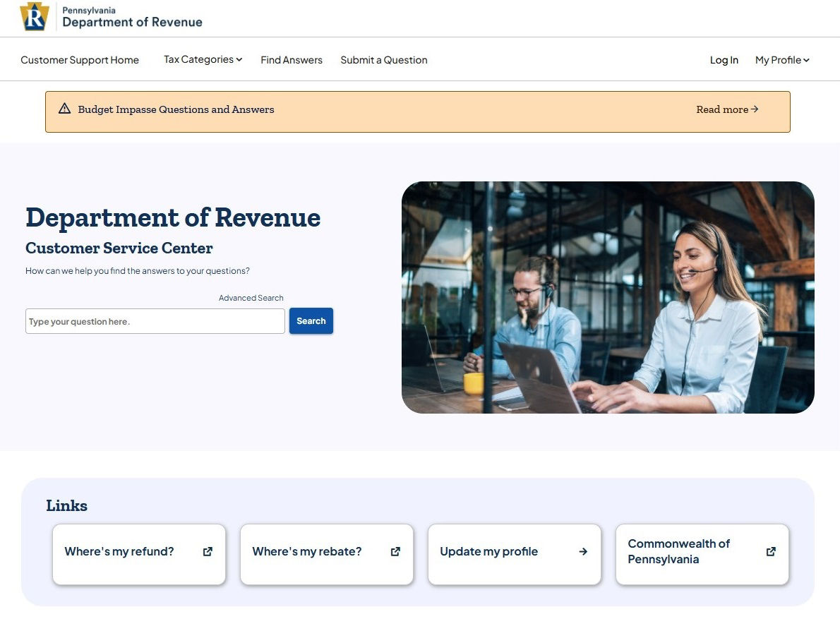Open the My Profile dropdown menu
Screen dimensions: 840x619
[x=781, y=60]
